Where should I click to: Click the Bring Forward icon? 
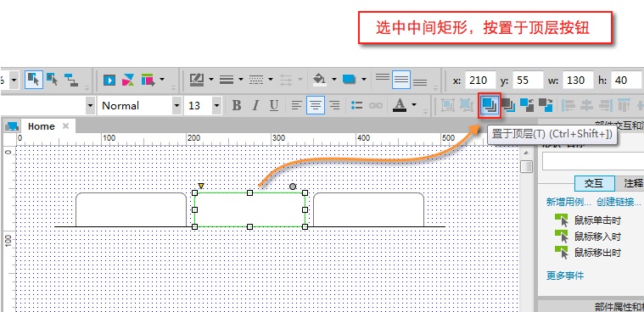527,105
